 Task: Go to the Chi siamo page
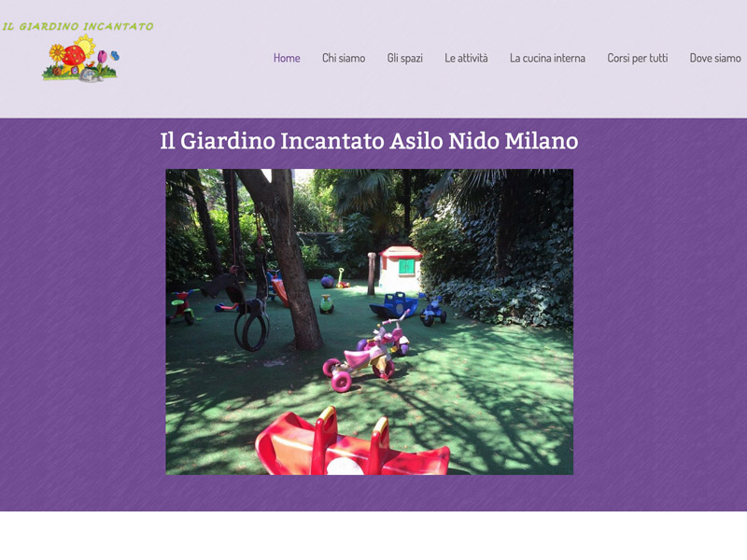[344, 58]
